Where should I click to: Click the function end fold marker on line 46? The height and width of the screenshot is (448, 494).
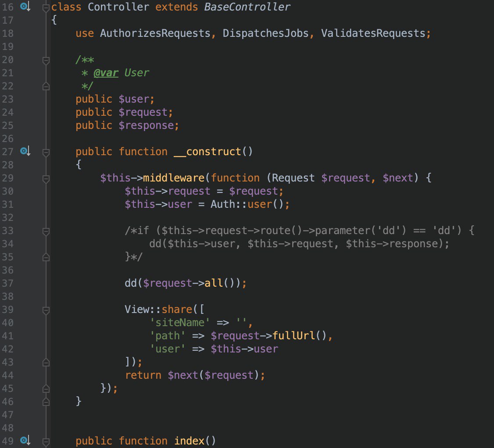click(x=46, y=402)
